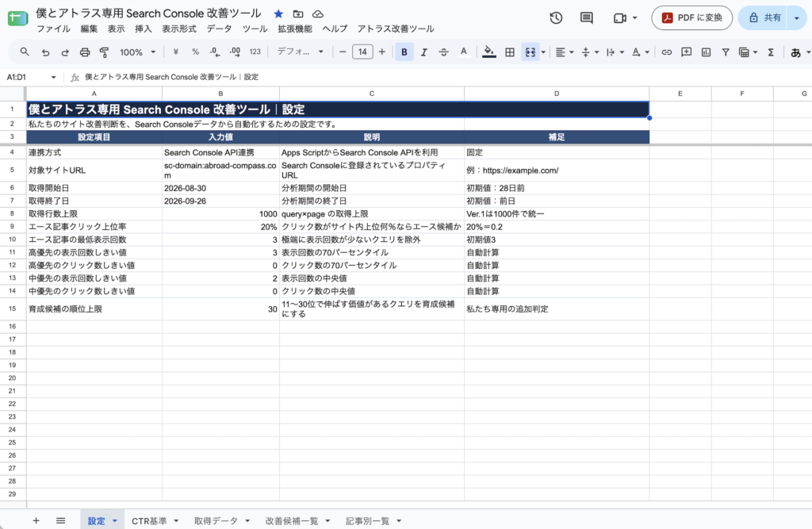812x529 pixels.
Task: Open the ファイル menu
Action: [x=53, y=29]
